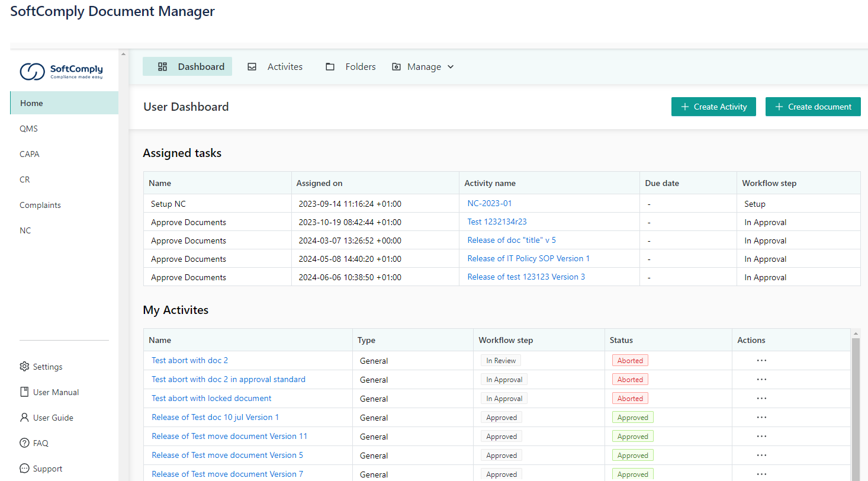868x481 pixels.
Task: Open the NC-2023-01 activity link
Action: pos(490,203)
